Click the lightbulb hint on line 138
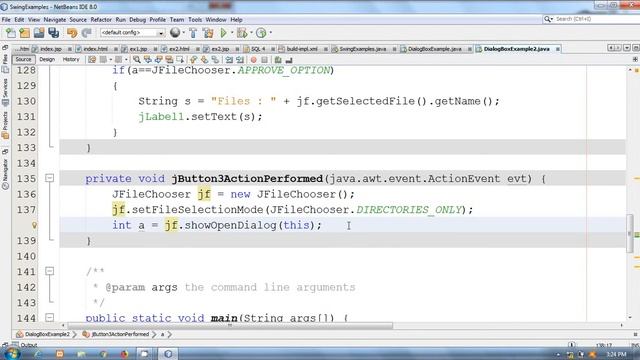 (34, 225)
